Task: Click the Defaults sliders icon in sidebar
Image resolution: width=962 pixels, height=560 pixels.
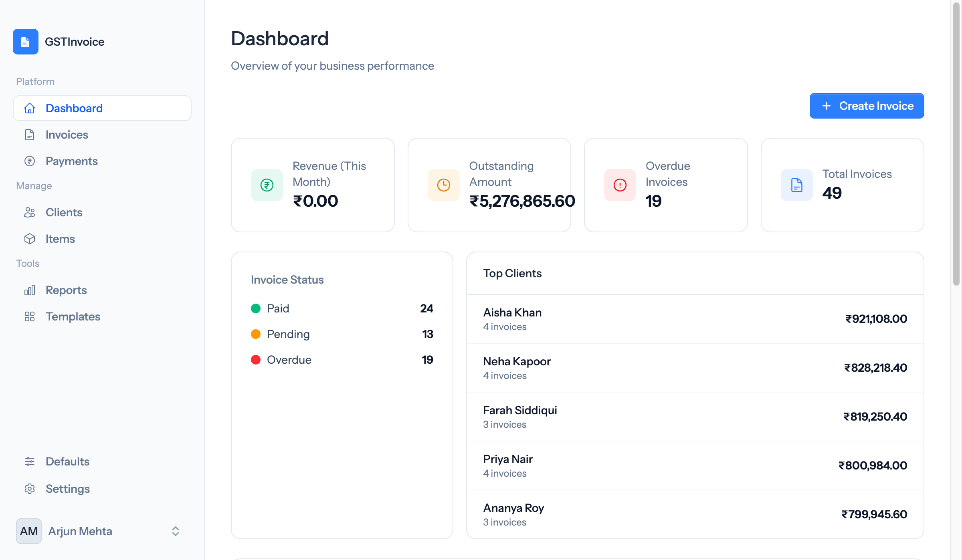Action: tap(30, 461)
